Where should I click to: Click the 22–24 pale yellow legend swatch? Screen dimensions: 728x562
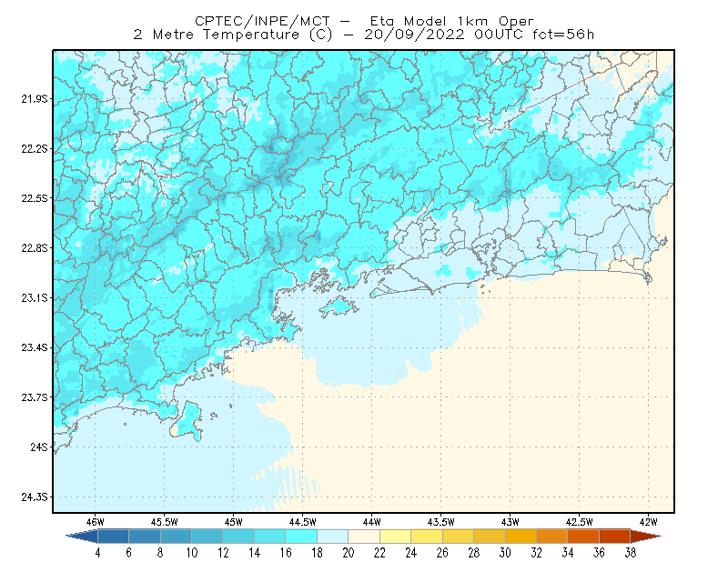[396, 536]
